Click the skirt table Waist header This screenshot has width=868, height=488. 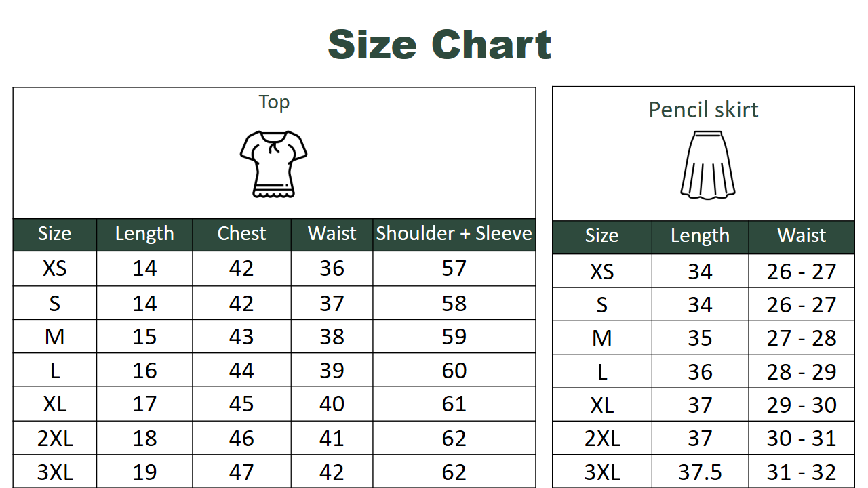point(802,236)
